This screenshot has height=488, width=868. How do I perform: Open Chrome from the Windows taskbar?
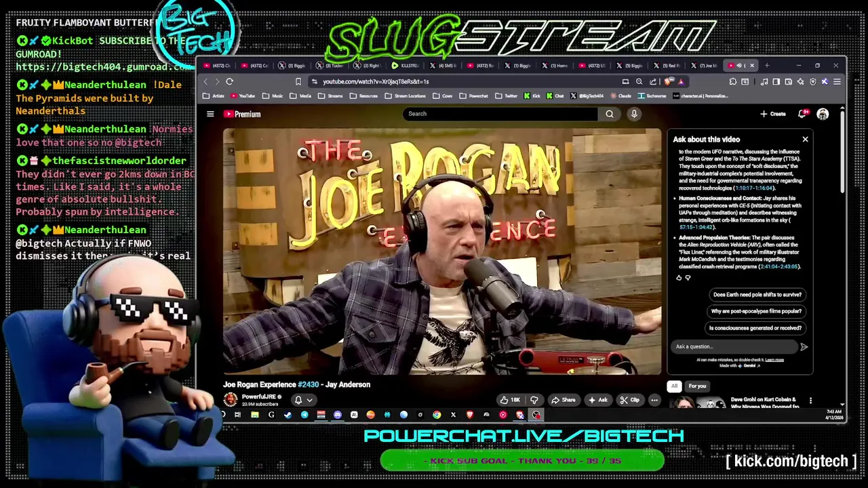pos(437,415)
